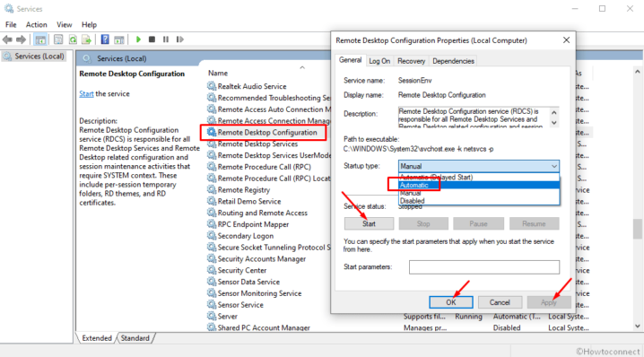Click the gear icon beside Retail Demo Service
Image resolution: width=644 pixels, height=357 pixels.
[212, 201]
